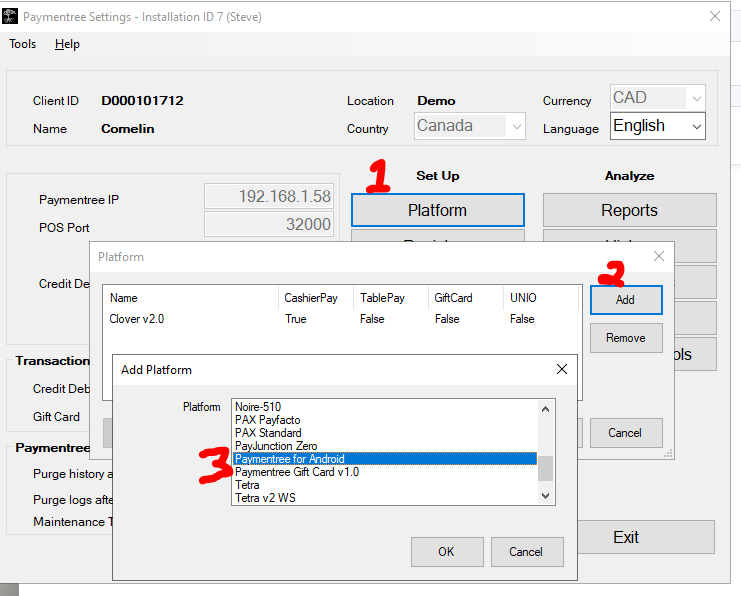The image size is (741, 596).
Task: Click Remove in the Platform dialog
Action: (626, 338)
